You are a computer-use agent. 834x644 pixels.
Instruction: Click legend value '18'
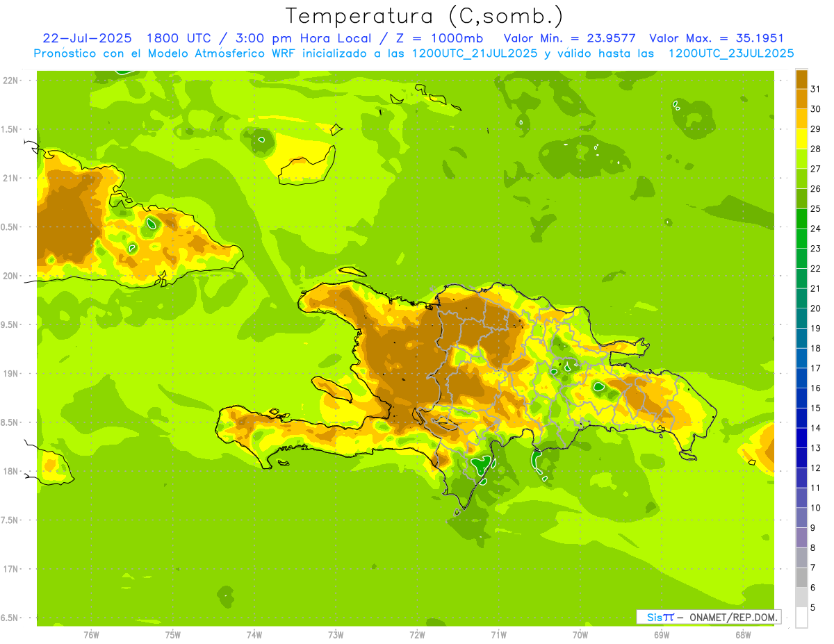tap(816, 349)
